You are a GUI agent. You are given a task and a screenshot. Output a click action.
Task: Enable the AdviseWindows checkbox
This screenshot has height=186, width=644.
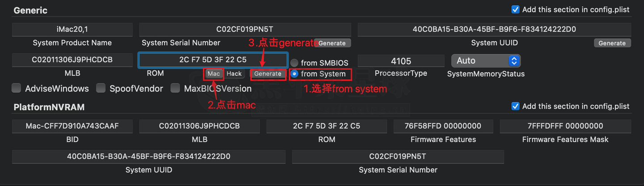coord(17,89)
